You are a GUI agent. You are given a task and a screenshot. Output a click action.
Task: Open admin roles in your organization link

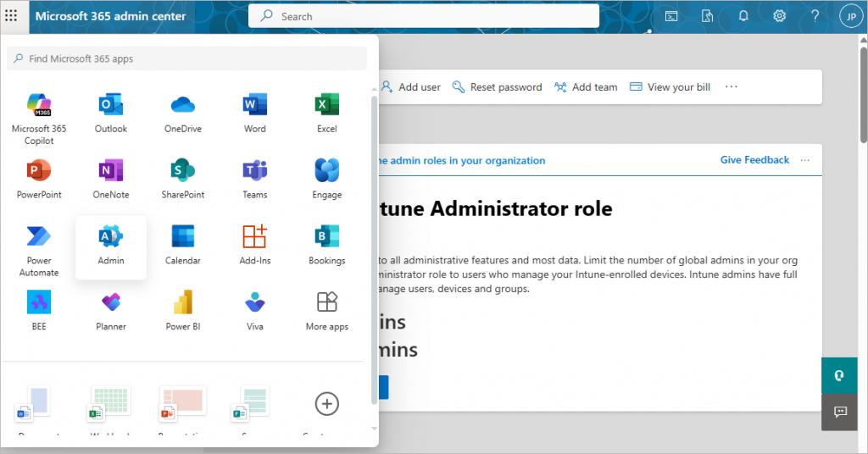[462, 161]
